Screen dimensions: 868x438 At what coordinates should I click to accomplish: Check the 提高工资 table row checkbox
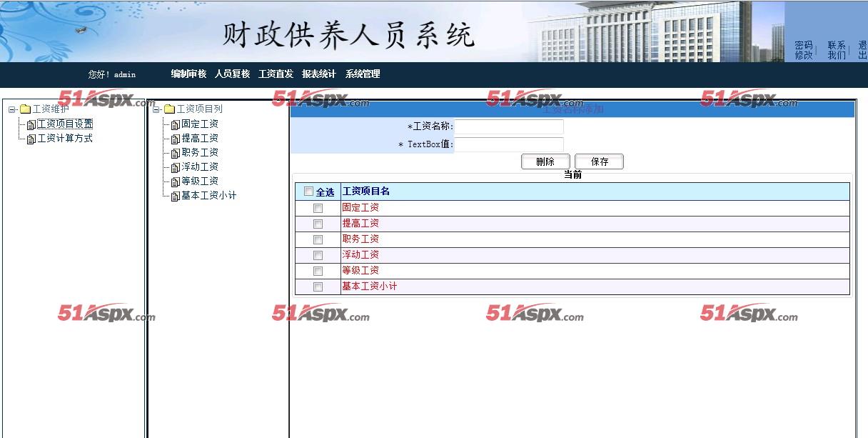click(x=318, y=224)
